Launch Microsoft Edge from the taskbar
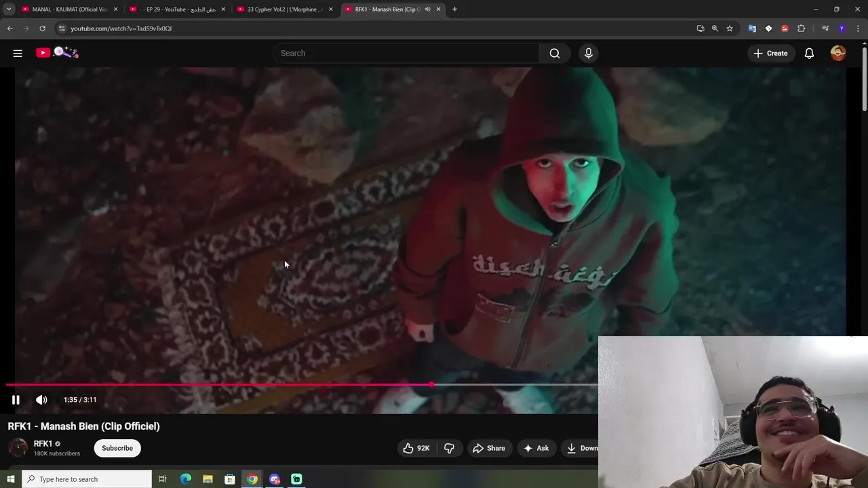 (x=186, y=479)
